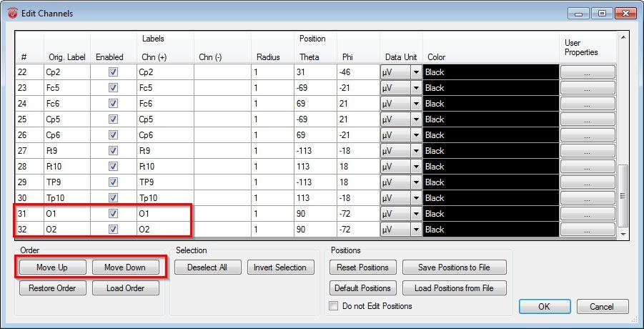Viewport: 644px width, 329px height.
Task: Click Chn (+) label O1 cell
Action: click(165, 214)
